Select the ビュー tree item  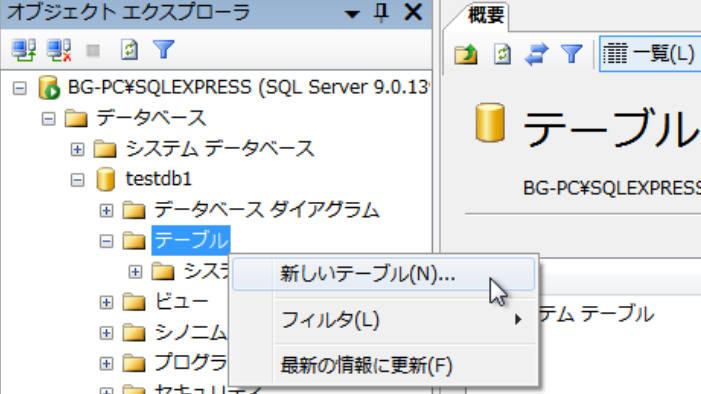pyautogui.click(x=182, y=302)
